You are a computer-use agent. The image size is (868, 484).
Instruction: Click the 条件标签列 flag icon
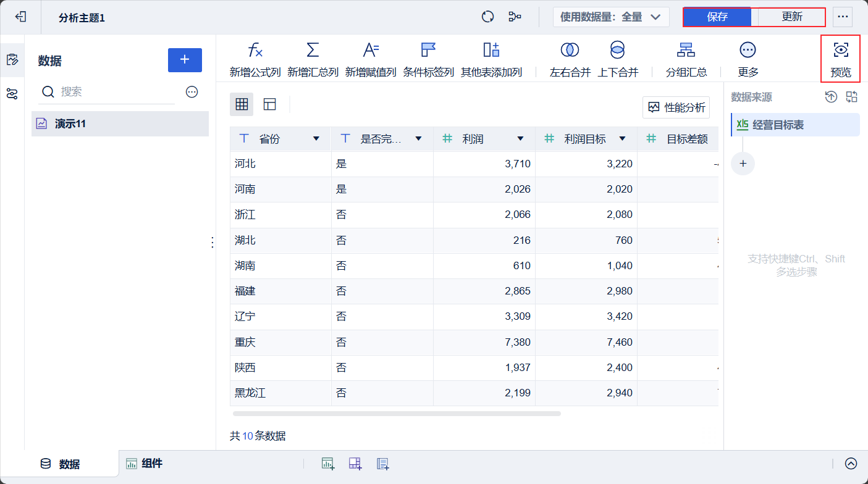click(x=428, y=50)
